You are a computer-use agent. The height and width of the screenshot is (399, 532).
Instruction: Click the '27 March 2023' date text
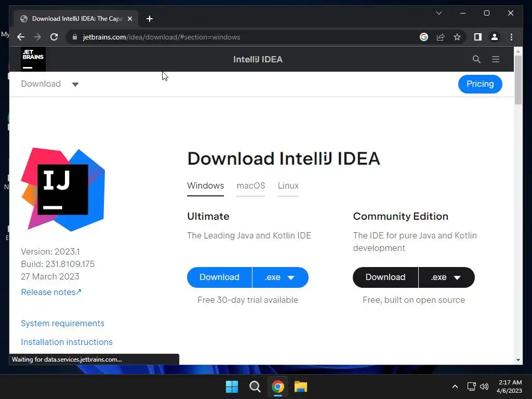point(50,276)
